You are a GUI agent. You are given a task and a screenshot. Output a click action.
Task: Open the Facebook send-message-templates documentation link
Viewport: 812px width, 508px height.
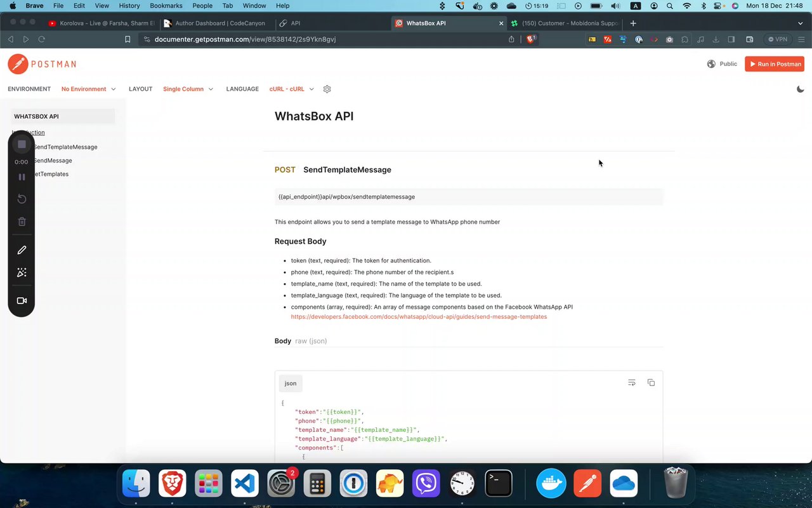point(419,316)
